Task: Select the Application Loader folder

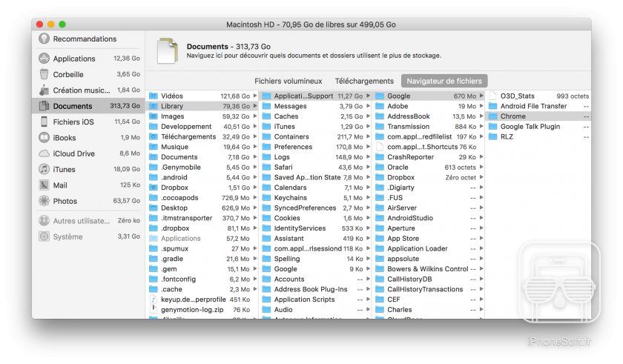Action: (429, 248)
